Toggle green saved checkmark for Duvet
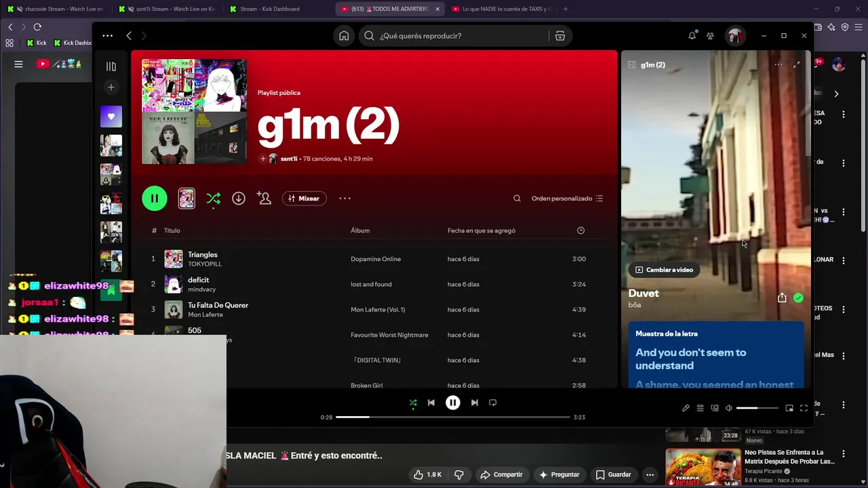Image resolution: width=868 pixels, height=488 pixels. 798,298
